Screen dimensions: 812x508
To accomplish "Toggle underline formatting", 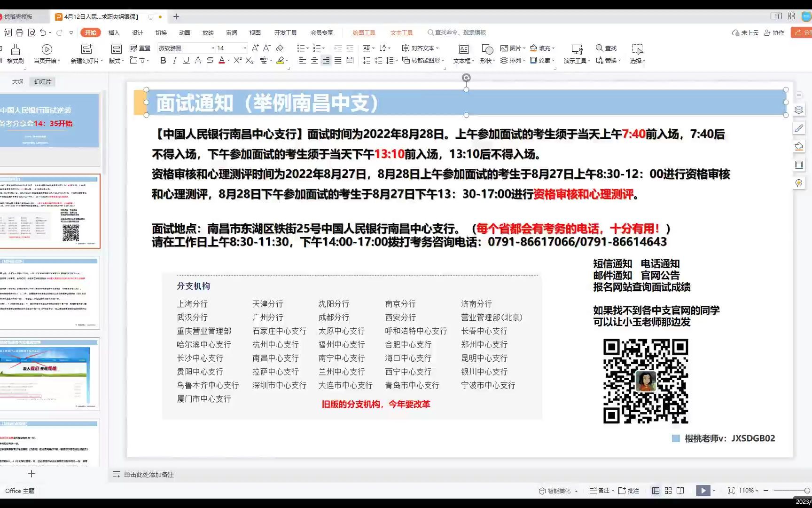I will pos(186,60).
